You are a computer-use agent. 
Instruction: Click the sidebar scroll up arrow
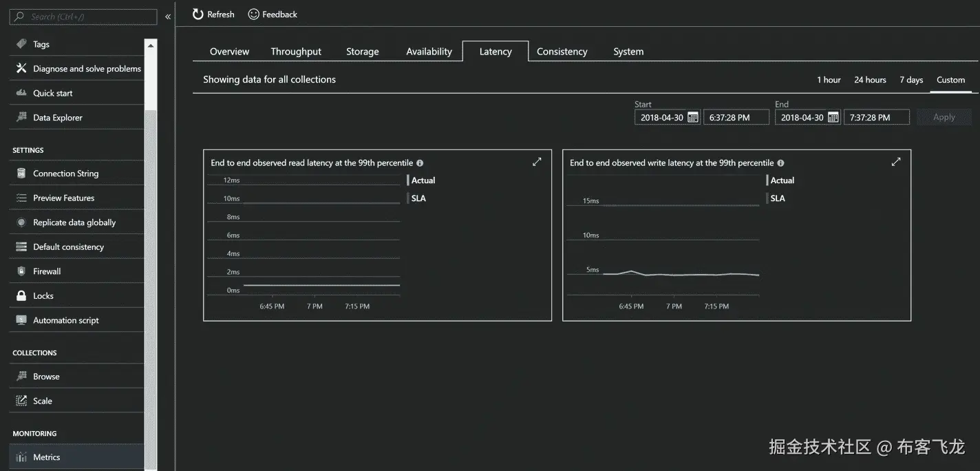pyautogui.click(x=151, y=45)
